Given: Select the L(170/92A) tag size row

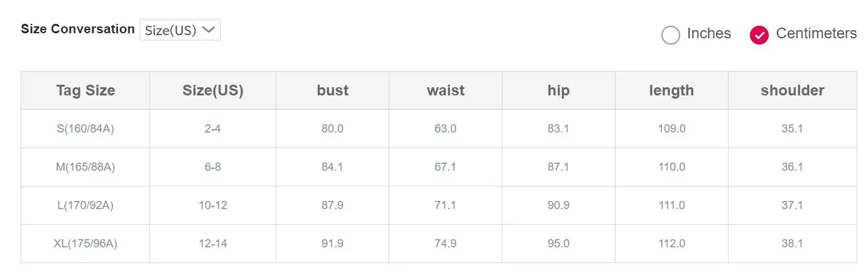Looking at the screenshot, I should [x=439, y=205].
